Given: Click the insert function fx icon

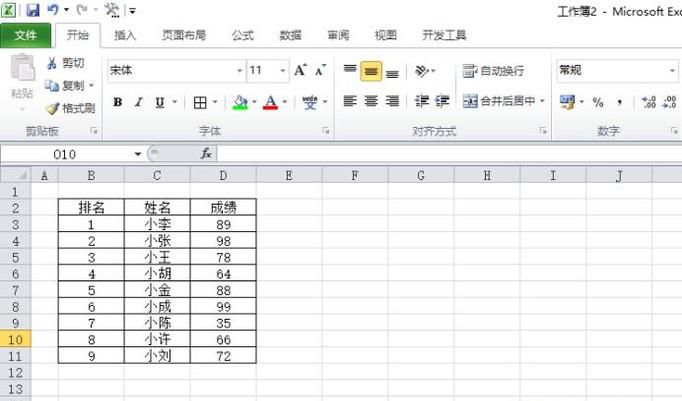Looking at the screenshot, I should [206, 154].
